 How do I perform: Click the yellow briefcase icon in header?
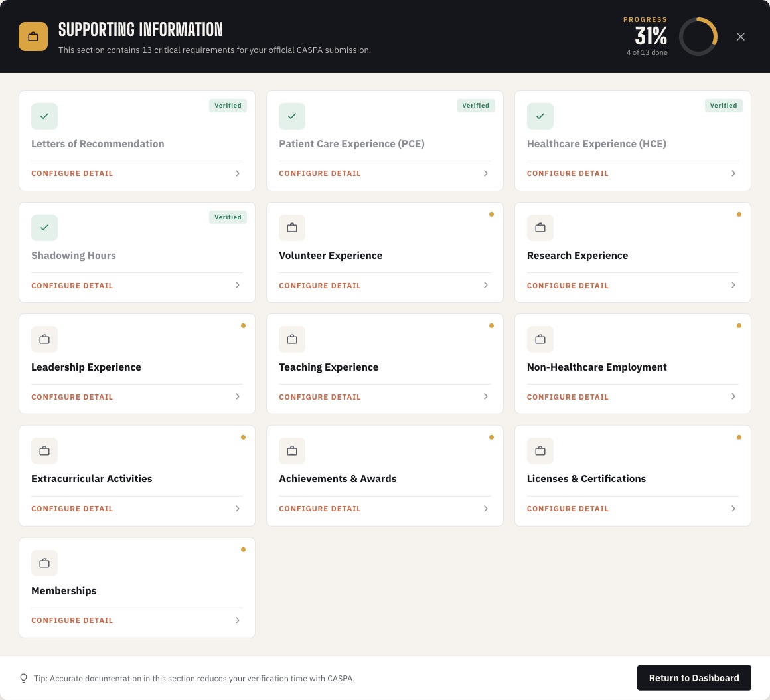pyautogui.click(x=33, y=37)
